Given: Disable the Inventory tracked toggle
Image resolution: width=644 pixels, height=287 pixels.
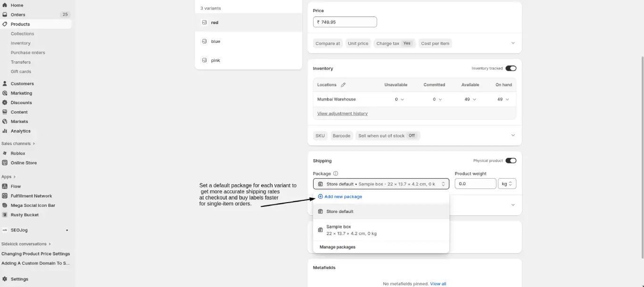Looking at the screenshot, I should pos(511,68).
